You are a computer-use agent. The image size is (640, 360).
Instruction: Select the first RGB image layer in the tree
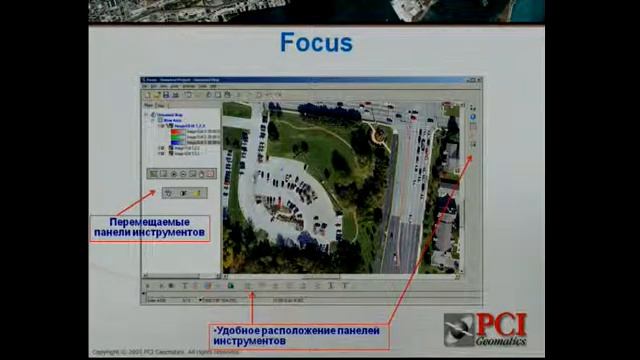(190, 126)
